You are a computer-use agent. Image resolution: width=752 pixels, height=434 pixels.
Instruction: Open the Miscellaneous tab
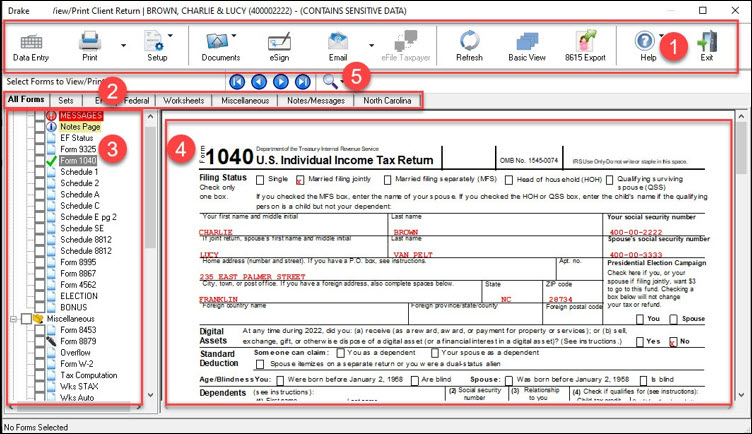245,101
